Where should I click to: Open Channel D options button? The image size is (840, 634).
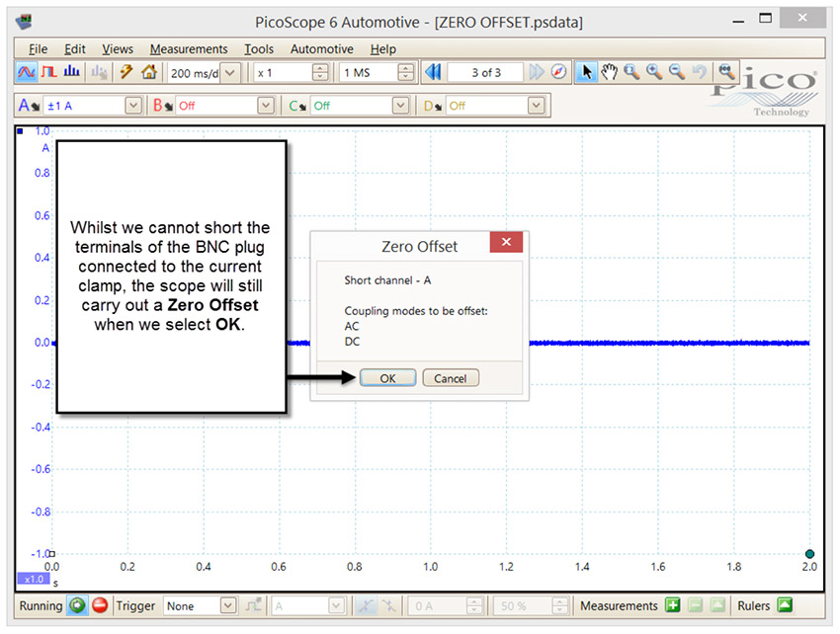[x=433, y=106]
